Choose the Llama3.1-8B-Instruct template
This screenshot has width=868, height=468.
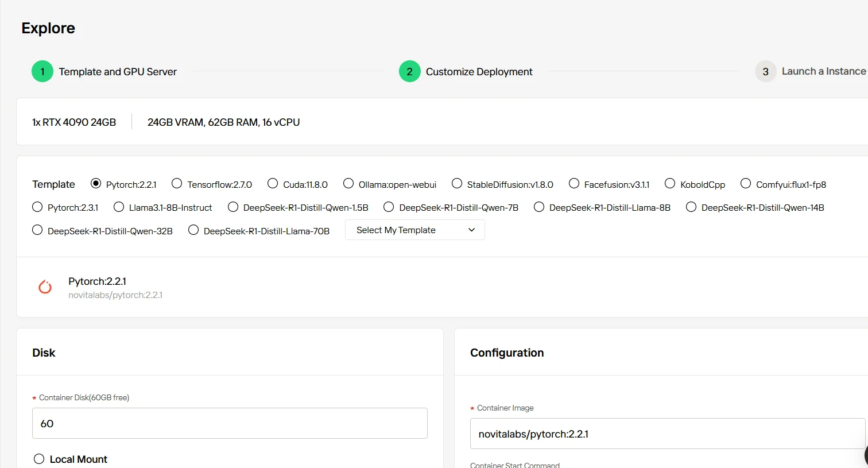pyautogui.click(x=119, y=207)
